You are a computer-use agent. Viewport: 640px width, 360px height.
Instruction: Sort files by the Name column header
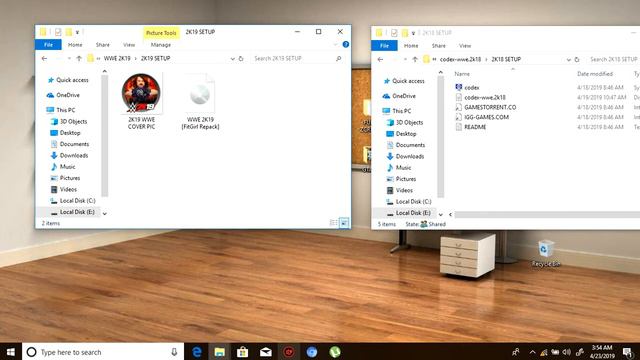[462, 74]
